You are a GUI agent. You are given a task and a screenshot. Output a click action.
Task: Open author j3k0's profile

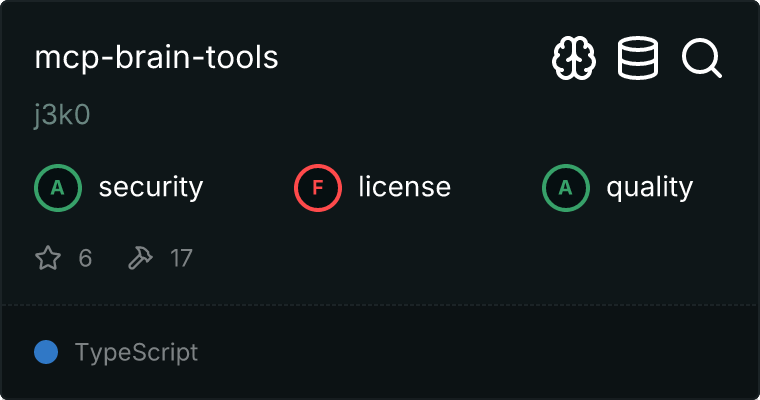(62, 114)
